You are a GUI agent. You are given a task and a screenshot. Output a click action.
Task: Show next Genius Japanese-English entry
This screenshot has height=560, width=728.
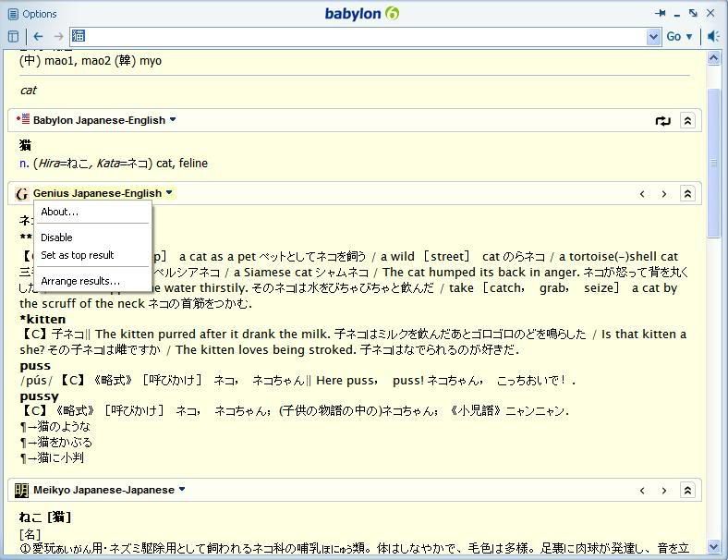(x=664, y=194)
